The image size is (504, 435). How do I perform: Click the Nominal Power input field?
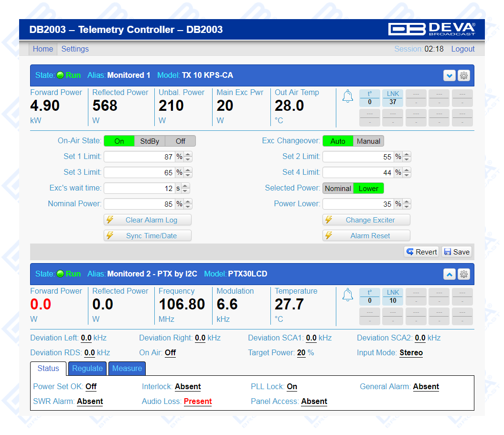coord(139,204)
